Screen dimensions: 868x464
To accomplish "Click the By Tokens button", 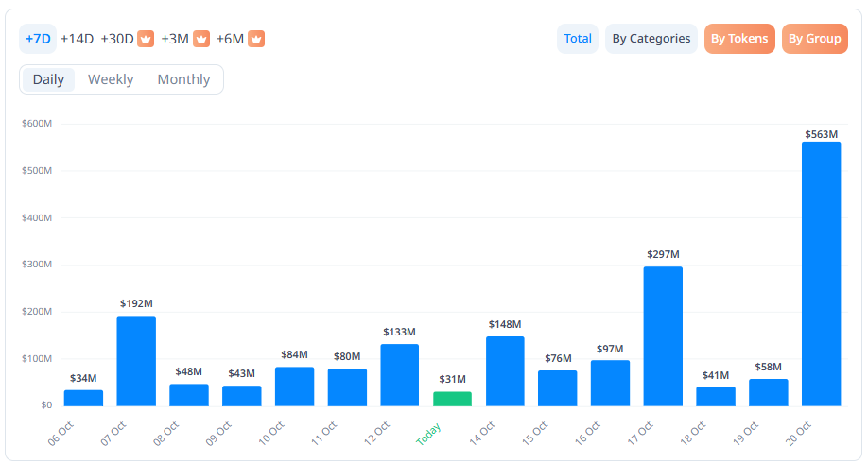I will click(x=739, y=39).
